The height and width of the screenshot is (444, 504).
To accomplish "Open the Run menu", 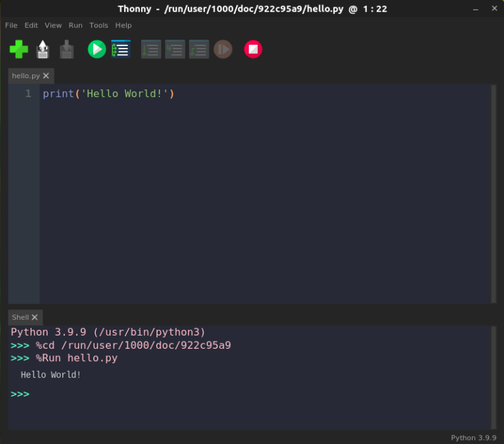I will tap(75, 25).
